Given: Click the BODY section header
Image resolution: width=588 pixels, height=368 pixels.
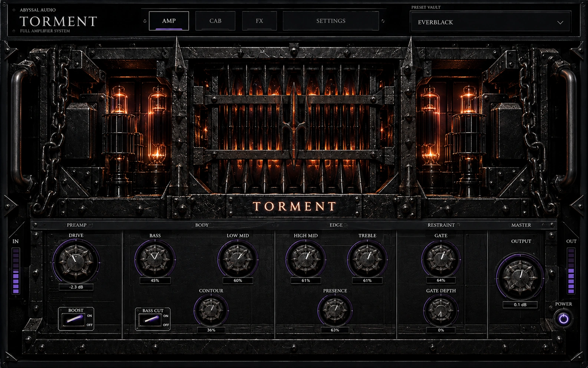Looking at the screenshot, I should [202, 225].
